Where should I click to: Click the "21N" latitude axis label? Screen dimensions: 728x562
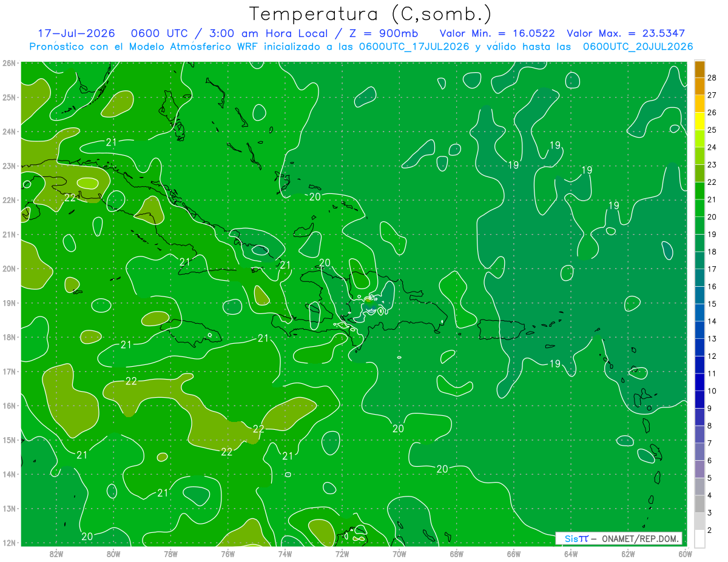(9, 234)
